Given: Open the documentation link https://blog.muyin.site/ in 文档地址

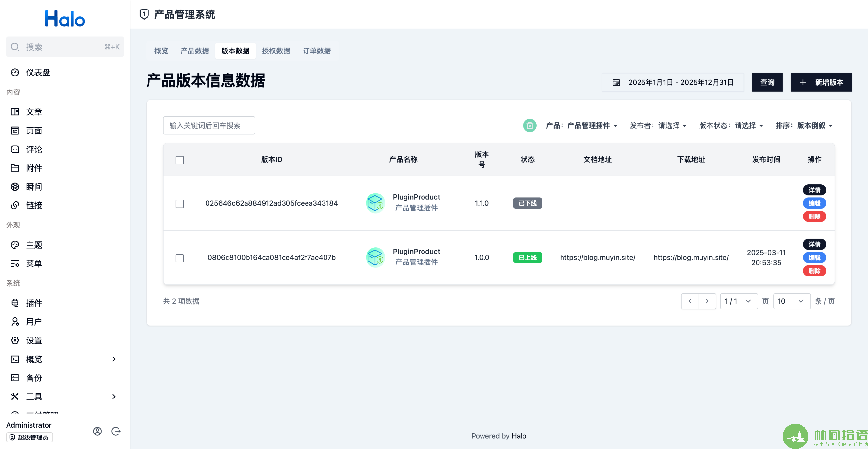Looking at the screenshot, I should click(x=598, y=257).
